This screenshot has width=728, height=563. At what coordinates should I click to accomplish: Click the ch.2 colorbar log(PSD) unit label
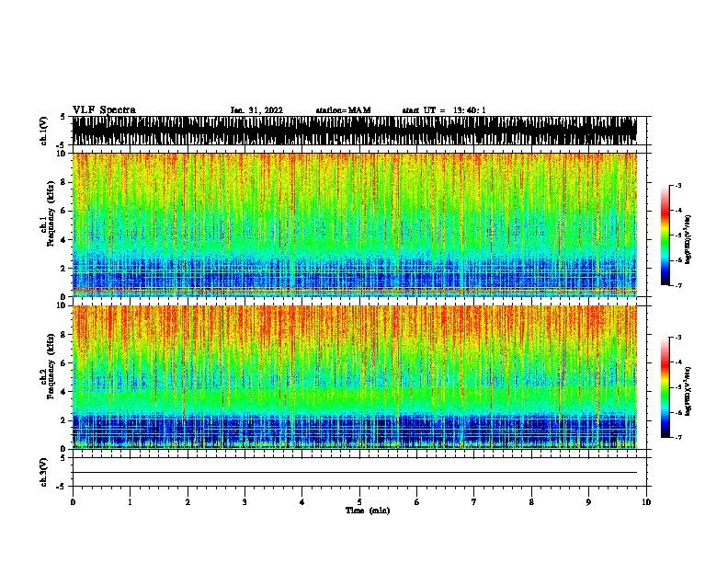pyautogui.click(x=688, y=391)
